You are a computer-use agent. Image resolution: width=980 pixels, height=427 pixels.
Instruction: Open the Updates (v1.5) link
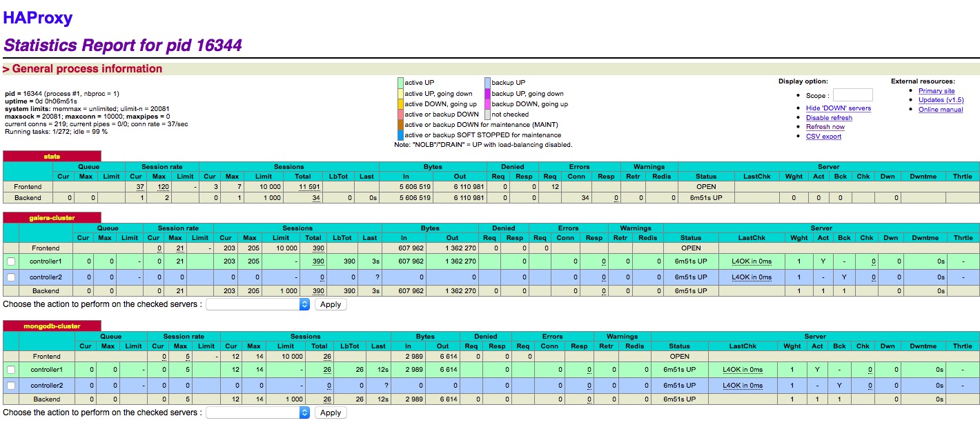pos(941,100)
